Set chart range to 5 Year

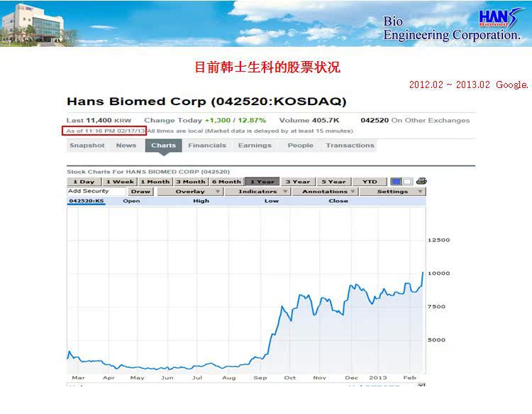point(333,182)
